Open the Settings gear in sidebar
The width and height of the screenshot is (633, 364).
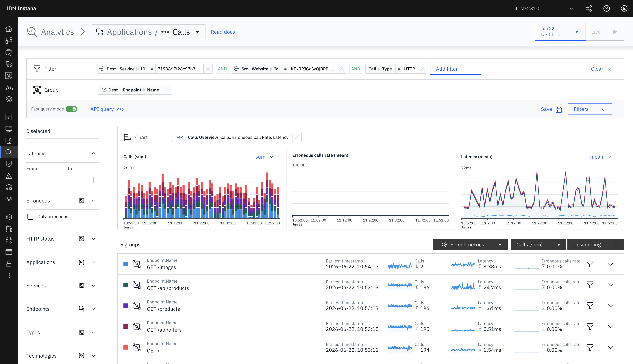[x=9, y=217]
